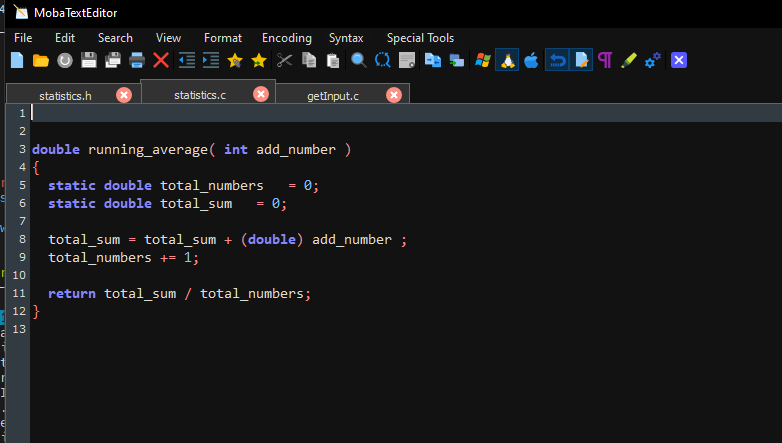782x443 pixels.
Task: Select Windows line-ending format icon
Action: (x=482, y=60)
